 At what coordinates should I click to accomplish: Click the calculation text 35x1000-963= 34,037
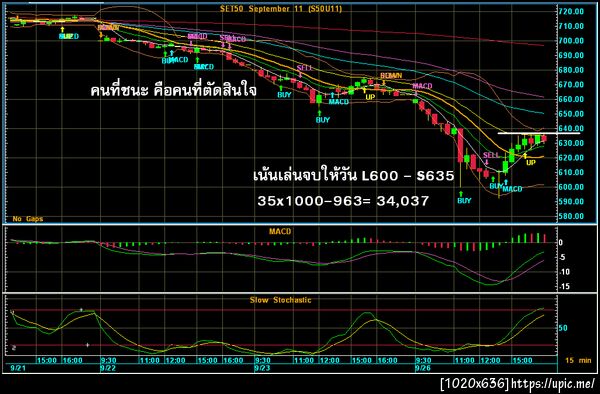(343, 200)
